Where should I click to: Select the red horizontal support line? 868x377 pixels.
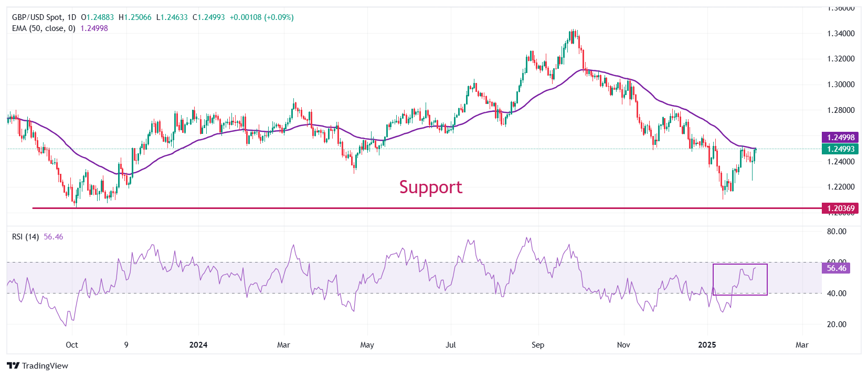(427, 208)
